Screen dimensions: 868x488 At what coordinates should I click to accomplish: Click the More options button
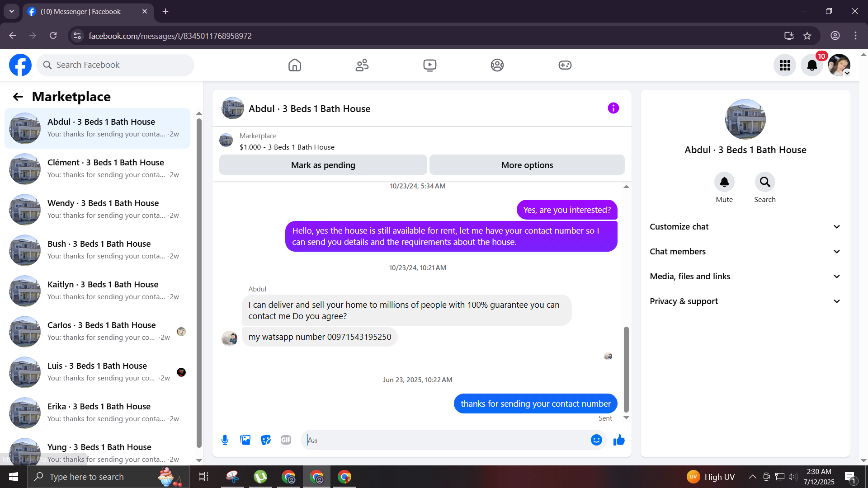tap(527, 165)
